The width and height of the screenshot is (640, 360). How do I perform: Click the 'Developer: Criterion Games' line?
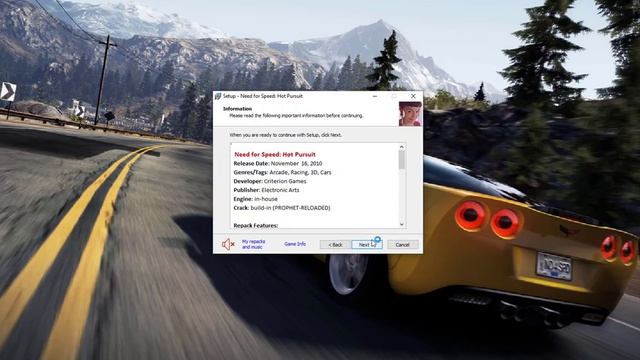(270, 181)
